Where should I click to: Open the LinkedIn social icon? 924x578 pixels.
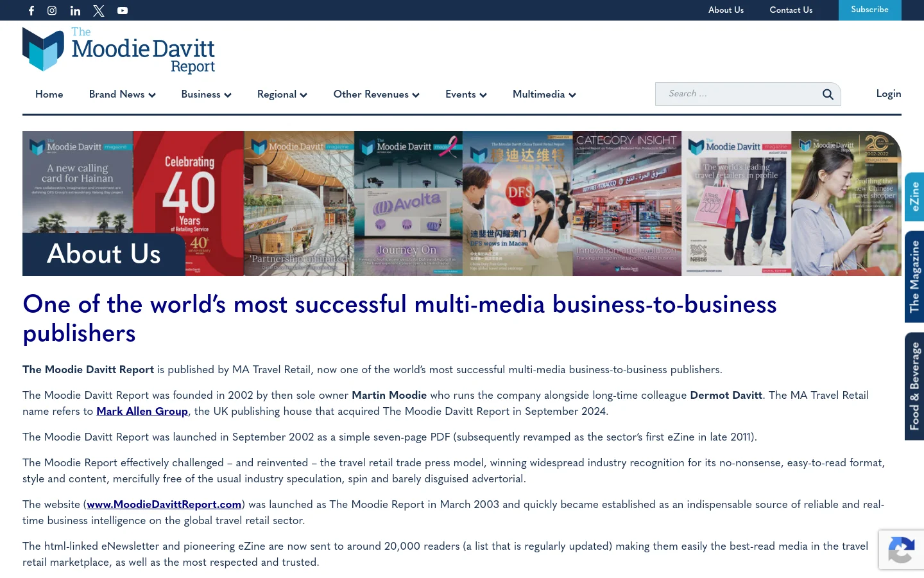click(x=75, y=10)
